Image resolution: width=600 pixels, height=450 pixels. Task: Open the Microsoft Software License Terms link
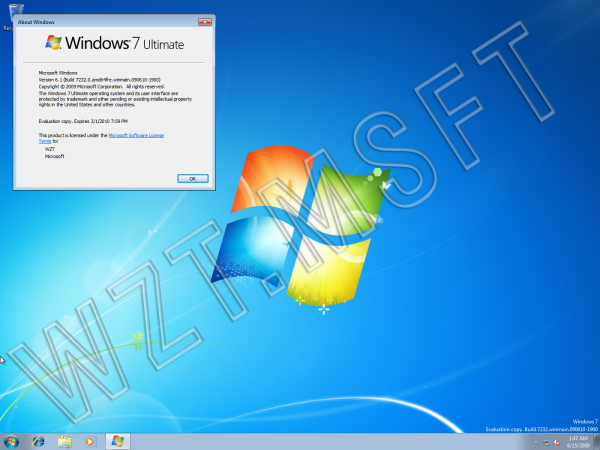point(136,135)
